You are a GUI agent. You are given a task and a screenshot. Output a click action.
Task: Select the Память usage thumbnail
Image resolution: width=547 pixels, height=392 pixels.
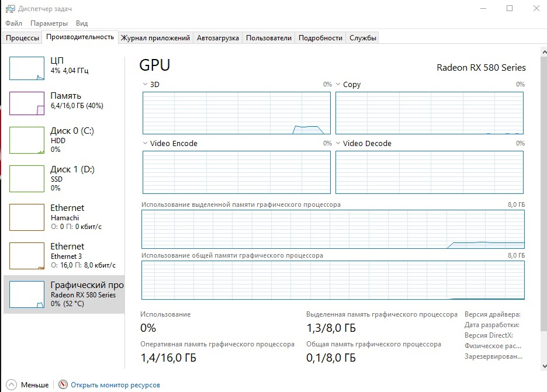(x=27, y=103)
